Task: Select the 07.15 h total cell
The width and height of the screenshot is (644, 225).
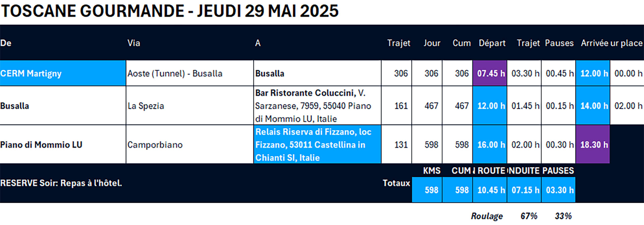Action: (x=524, y=190)
